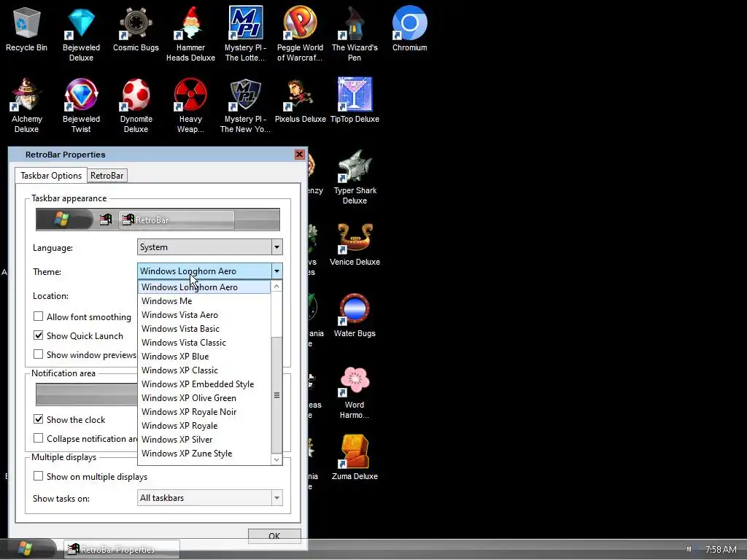Select Mystery PI The Lottery icon
Screen dimensions: 747x560
[x=245, y=34]
